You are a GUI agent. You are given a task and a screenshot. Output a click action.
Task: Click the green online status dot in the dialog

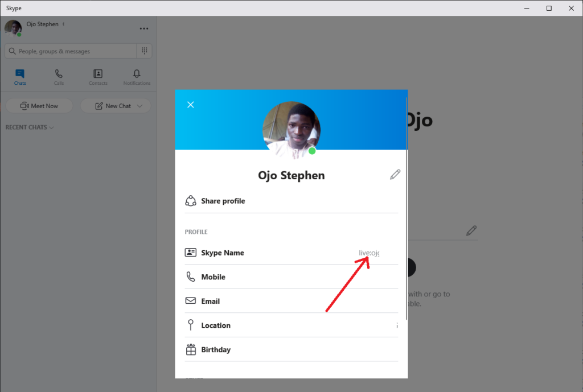[x=312, y=151]
